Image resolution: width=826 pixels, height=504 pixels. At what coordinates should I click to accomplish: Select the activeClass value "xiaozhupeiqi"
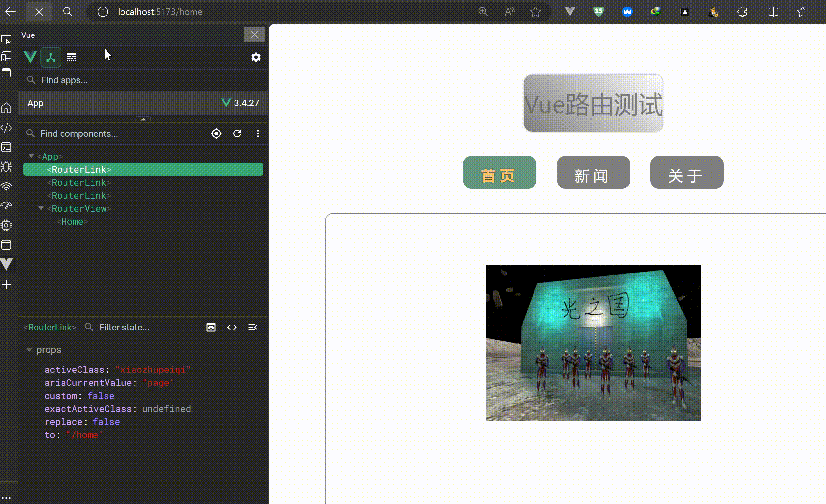click(x=153, y=370)
